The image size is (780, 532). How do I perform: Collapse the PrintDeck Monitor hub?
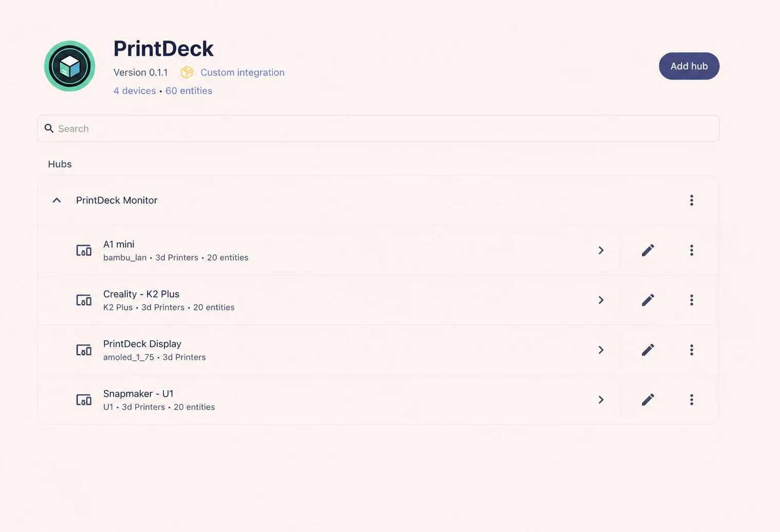(x=57, y=200)
